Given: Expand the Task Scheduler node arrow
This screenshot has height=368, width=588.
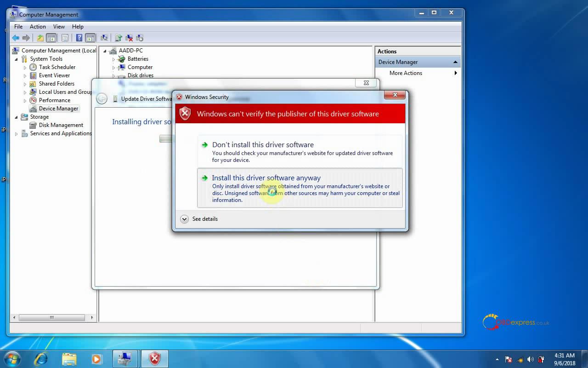Looking at the screenshot, I should click(x=25, y=67).
